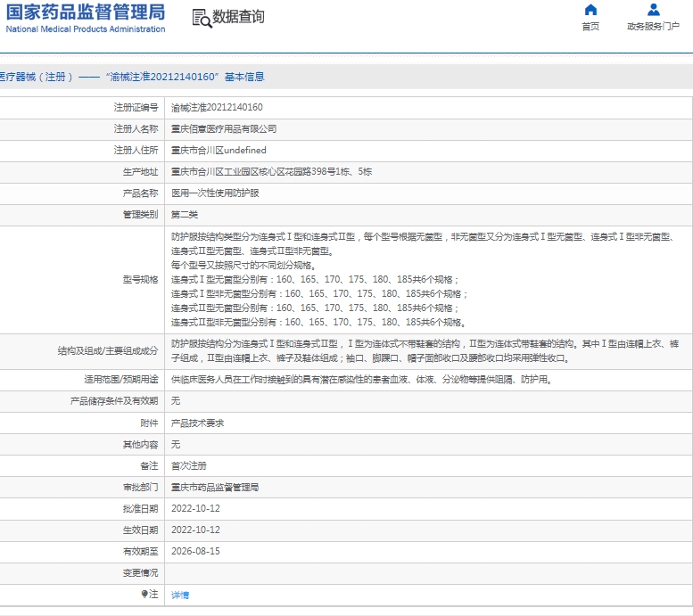Click the 政务服务门户 text label
The width and height of the screenshot is (693, 616).
point(653,27)
